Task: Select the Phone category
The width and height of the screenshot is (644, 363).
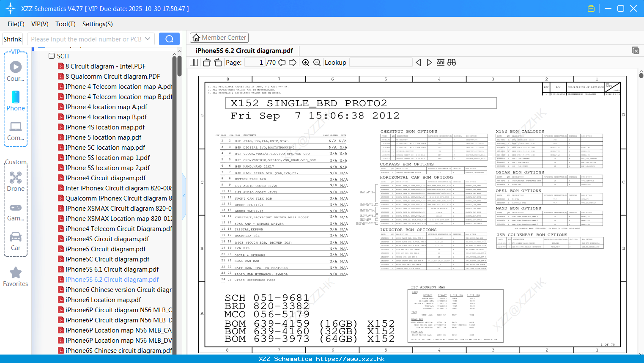Action: click(16, 101)
